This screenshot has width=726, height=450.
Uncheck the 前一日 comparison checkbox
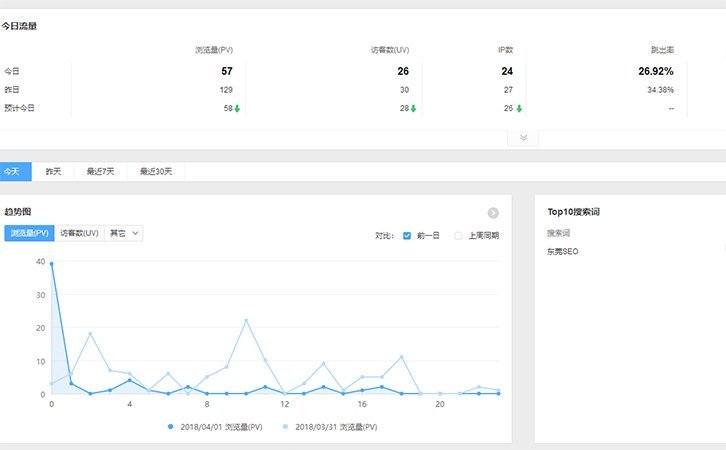pos(407,236)
